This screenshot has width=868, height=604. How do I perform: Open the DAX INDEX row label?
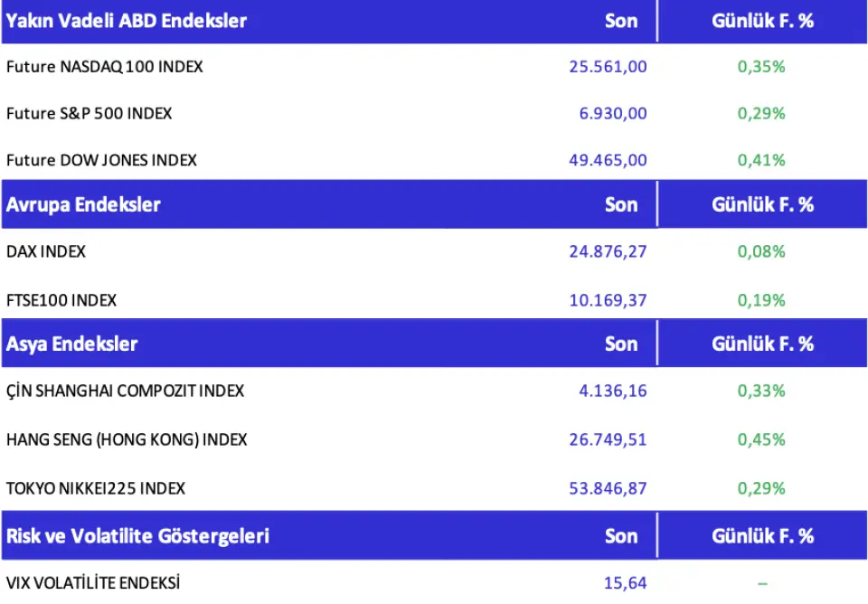point(46,251)
